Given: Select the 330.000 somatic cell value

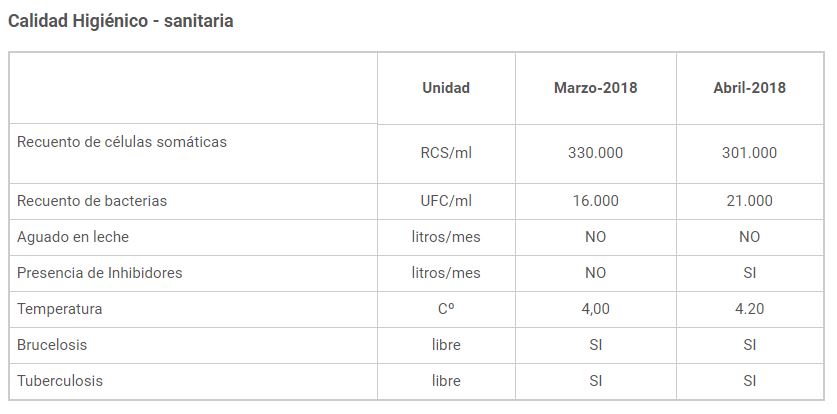Looking at the screenshot, I should [595, 153].
